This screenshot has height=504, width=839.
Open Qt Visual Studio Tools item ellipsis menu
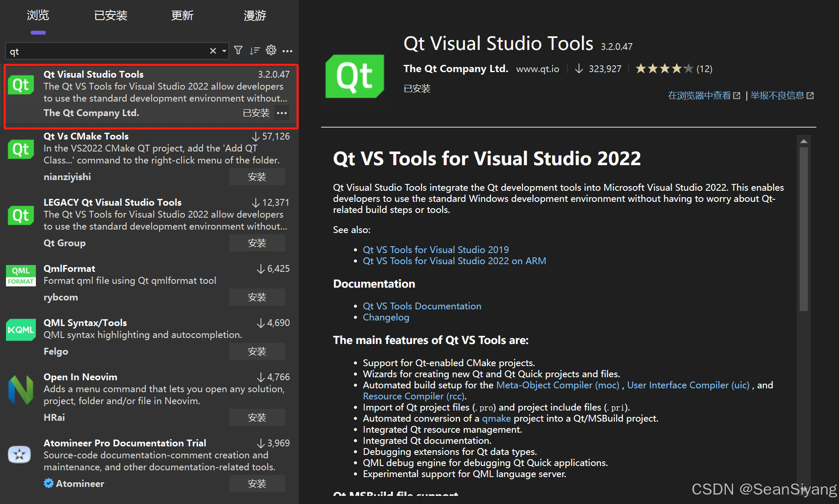(282, 113)
